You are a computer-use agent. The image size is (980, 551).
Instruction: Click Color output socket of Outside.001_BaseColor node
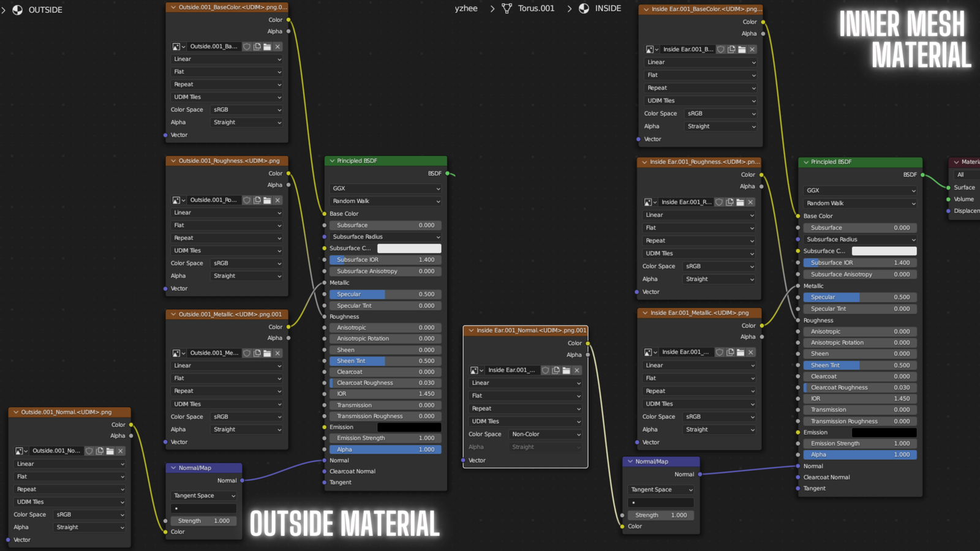pyautogui.click(x=288, y=20)
